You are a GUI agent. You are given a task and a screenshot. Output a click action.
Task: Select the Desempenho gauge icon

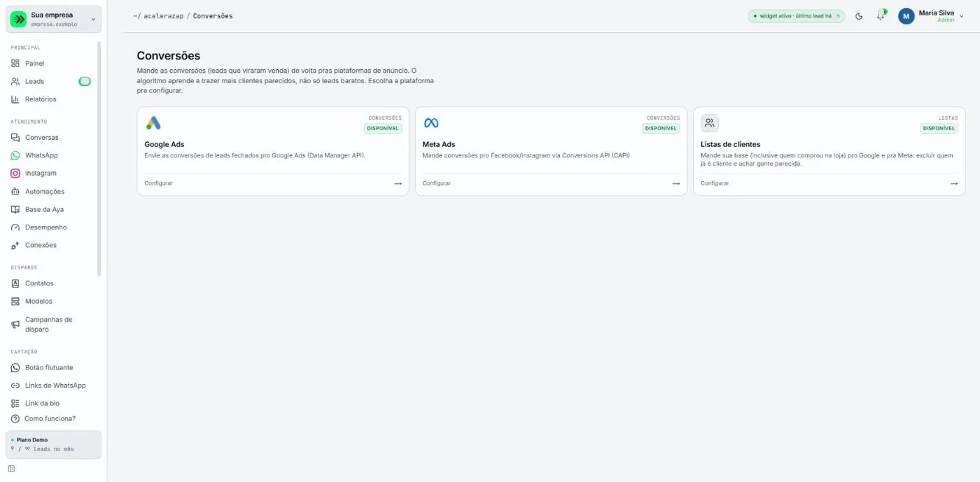(15, 227)
